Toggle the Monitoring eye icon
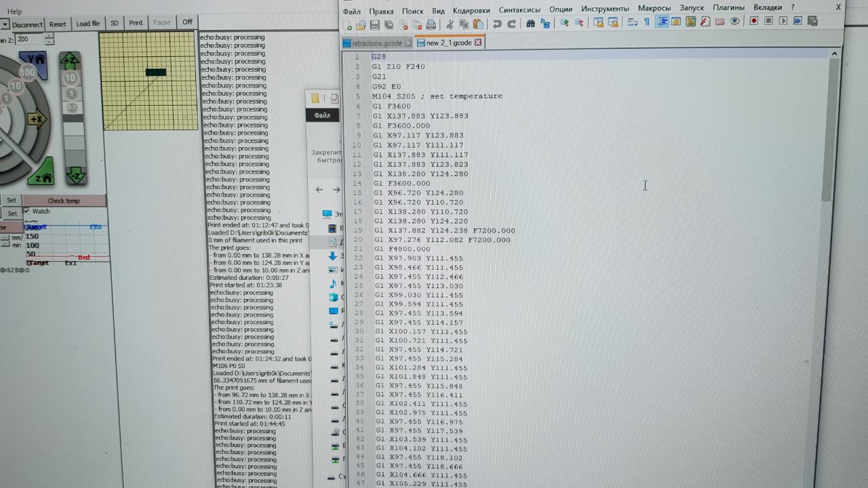868x488 pixels. point(734,21)
